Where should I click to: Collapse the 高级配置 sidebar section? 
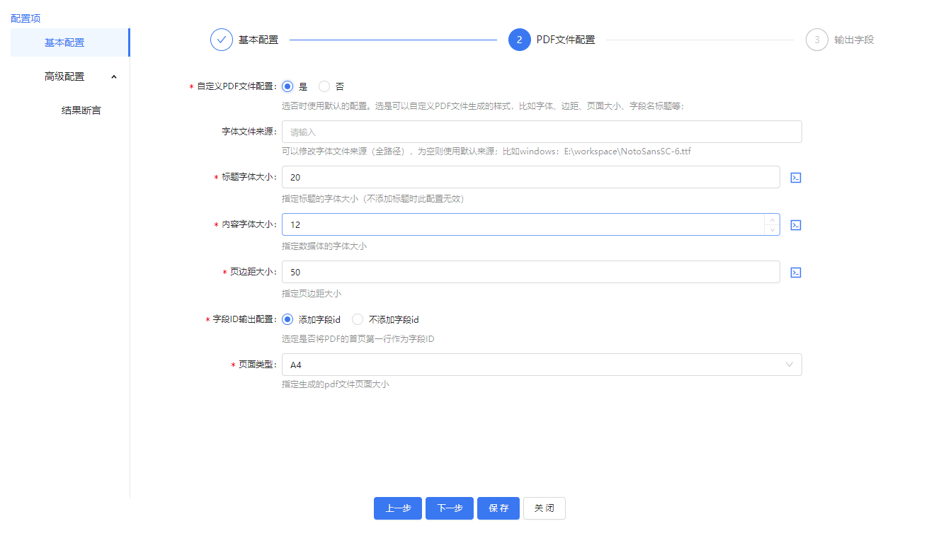pos(114,76)
